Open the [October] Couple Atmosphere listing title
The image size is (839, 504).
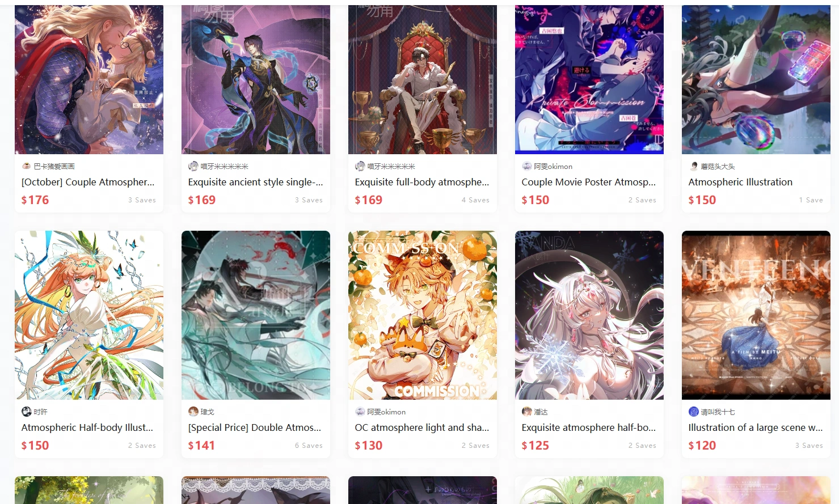[88, 182]
